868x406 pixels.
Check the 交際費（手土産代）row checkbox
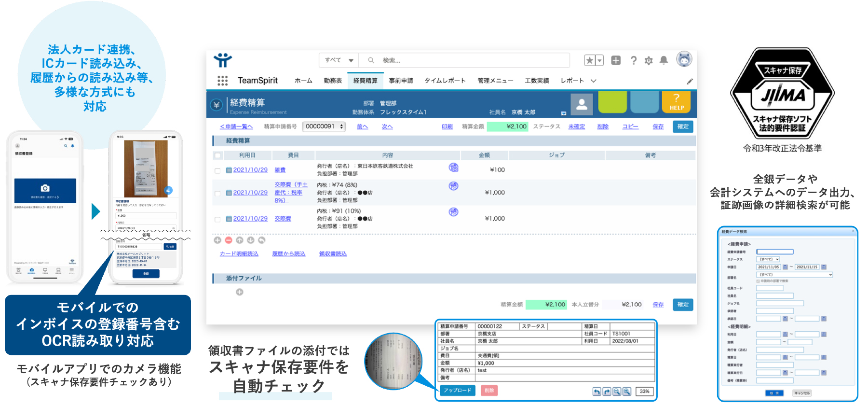217,193
